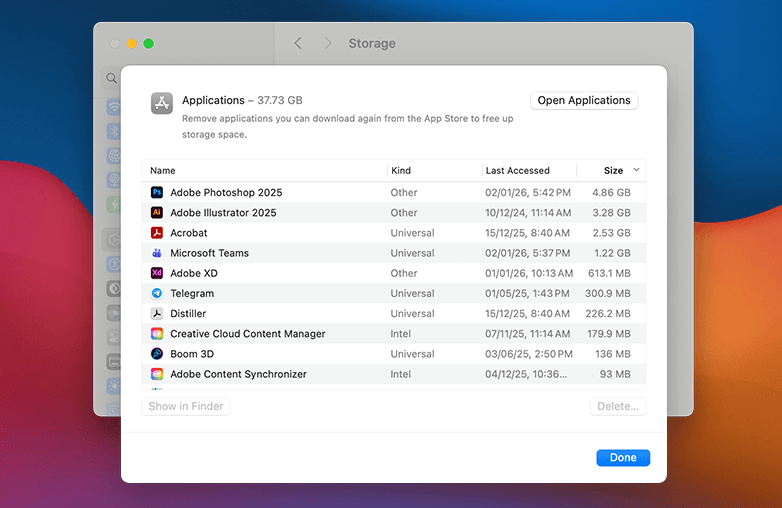Click the Adobe XD app icon
Viewport: 782px width, 508px height.
click(157, 273)
